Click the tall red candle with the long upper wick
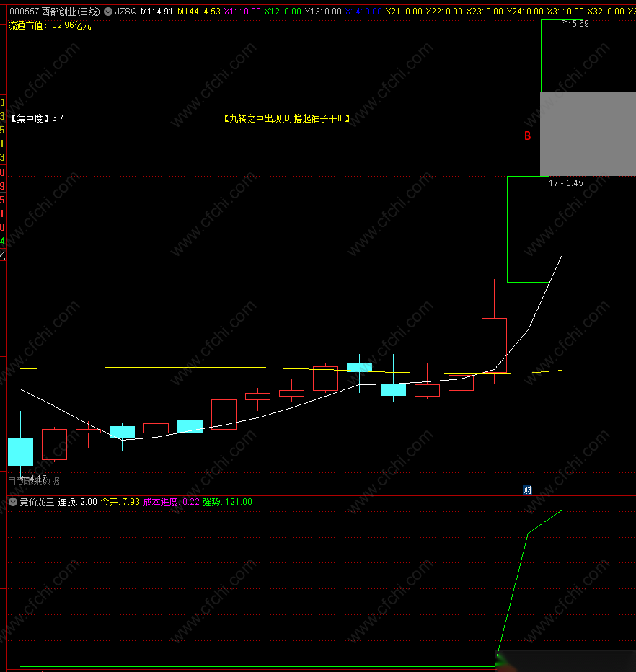 tap(494, 345)
